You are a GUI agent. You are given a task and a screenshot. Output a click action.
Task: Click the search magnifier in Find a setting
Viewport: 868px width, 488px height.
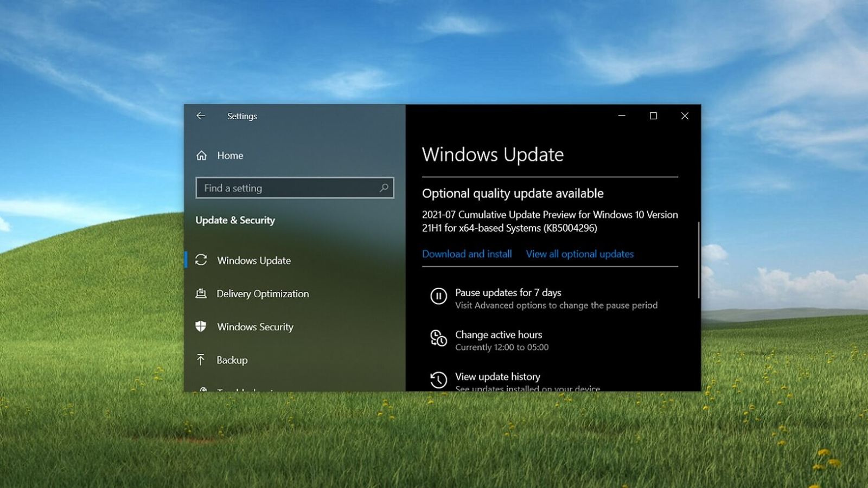click(x=384, y=188)
